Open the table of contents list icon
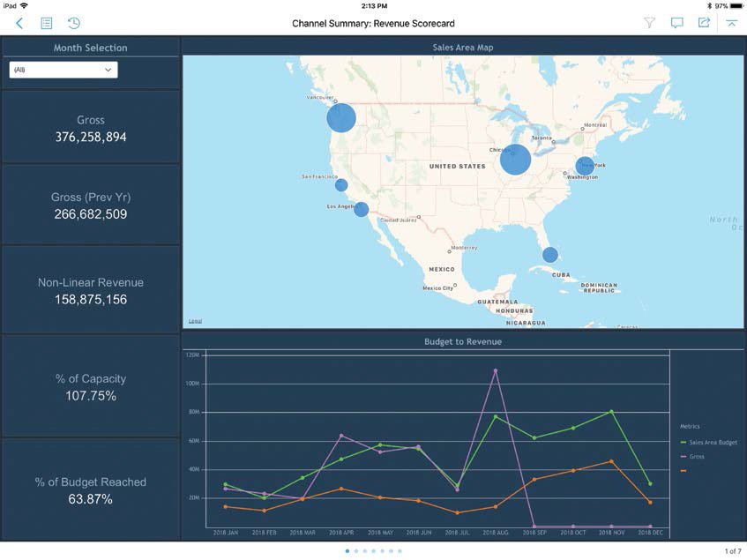 (x=46, y=23)
